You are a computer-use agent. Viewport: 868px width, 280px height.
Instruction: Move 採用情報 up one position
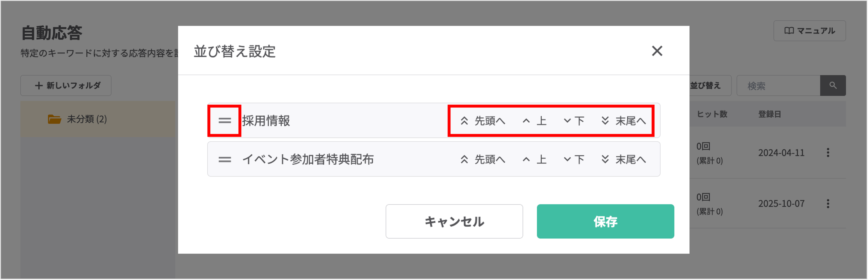[x=534, y=121]
